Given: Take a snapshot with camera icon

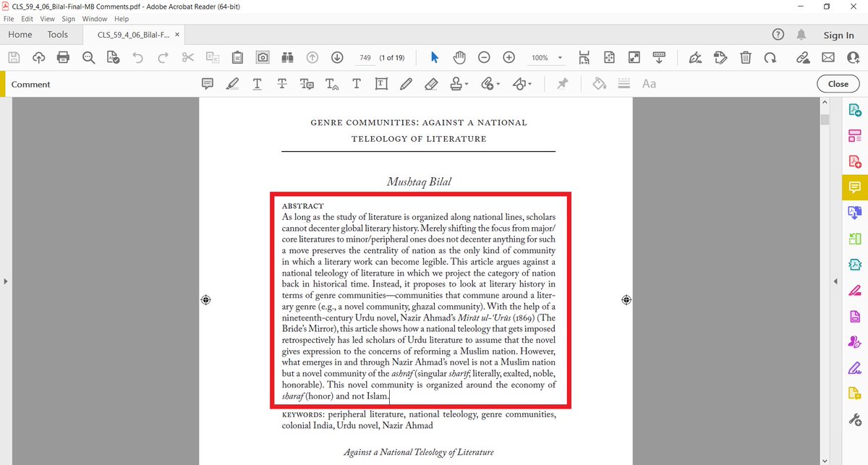Looking at the screenshot, I should [263, 58].
